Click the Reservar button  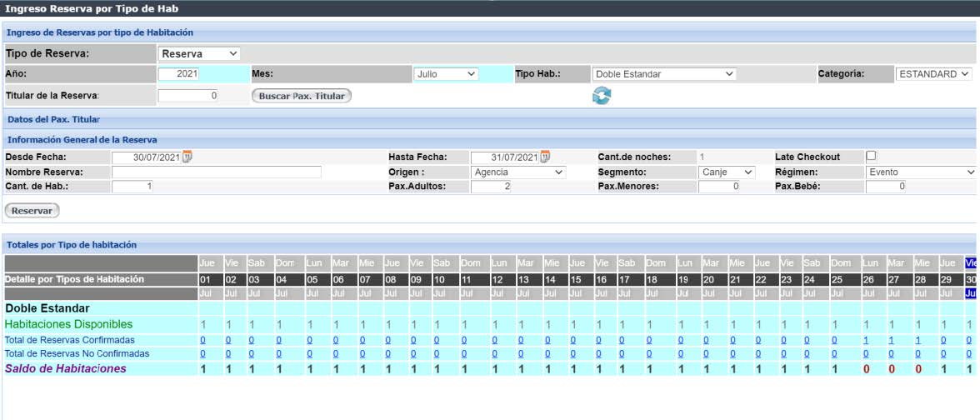point(32,211)
